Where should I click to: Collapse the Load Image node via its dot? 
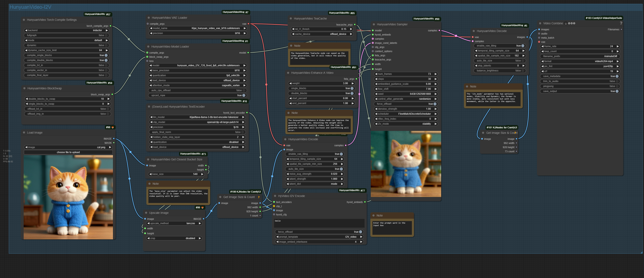(x=24, y=133)
